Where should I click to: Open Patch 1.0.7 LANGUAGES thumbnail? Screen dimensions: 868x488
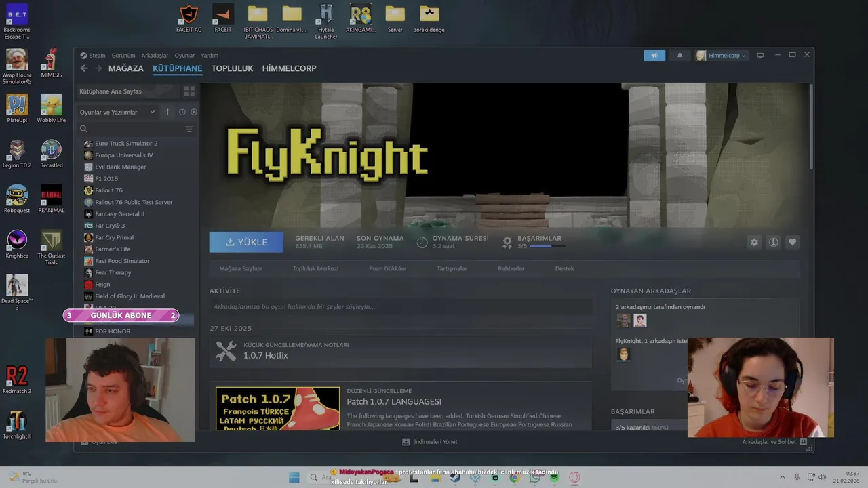(277, 408)
